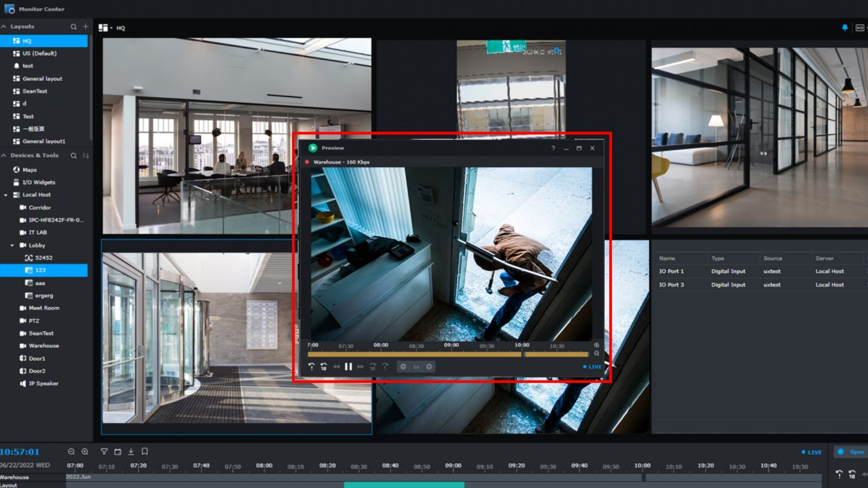Click the help question mark in Preview window
Image resolution: width=868 pixels, height=488 pixels.
(553, 148)
